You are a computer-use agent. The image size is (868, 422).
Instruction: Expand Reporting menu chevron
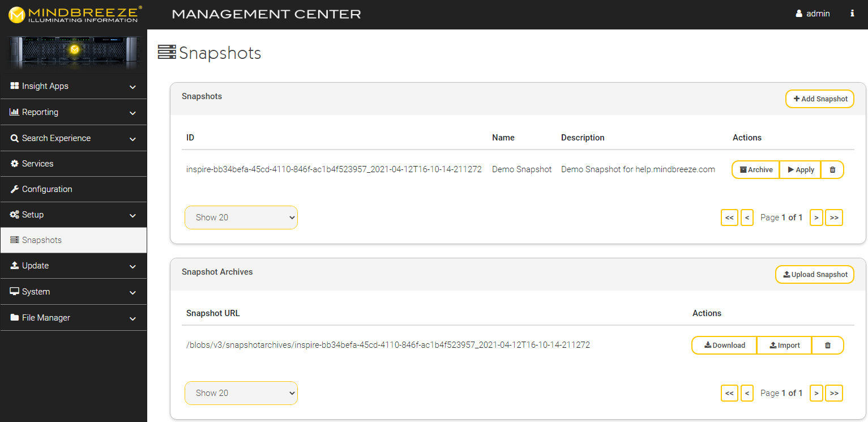132,113
